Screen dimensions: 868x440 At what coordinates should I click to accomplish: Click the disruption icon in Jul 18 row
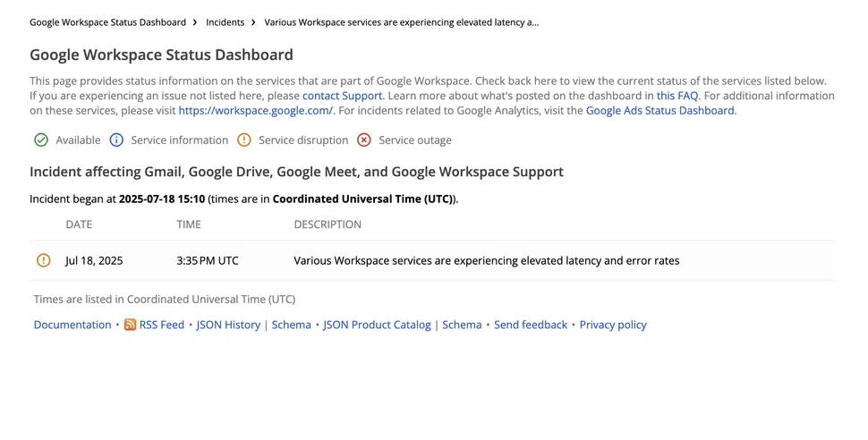pos(43,260)
